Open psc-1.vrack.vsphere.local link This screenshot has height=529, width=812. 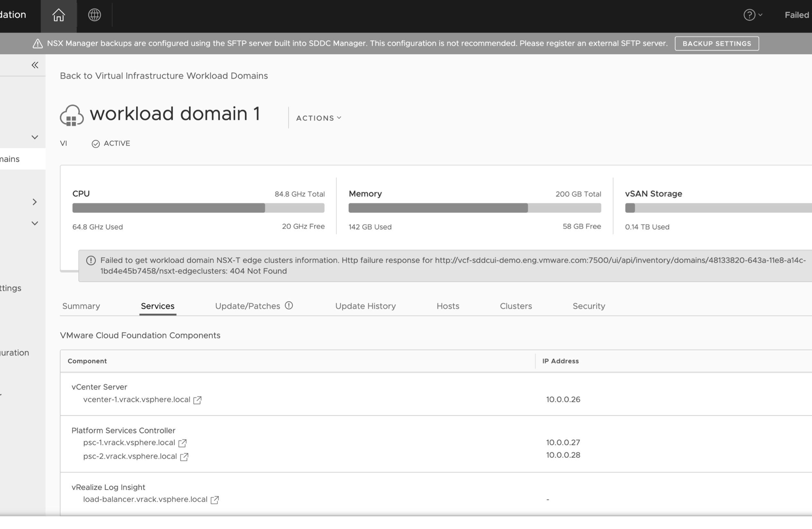point(129,442)
